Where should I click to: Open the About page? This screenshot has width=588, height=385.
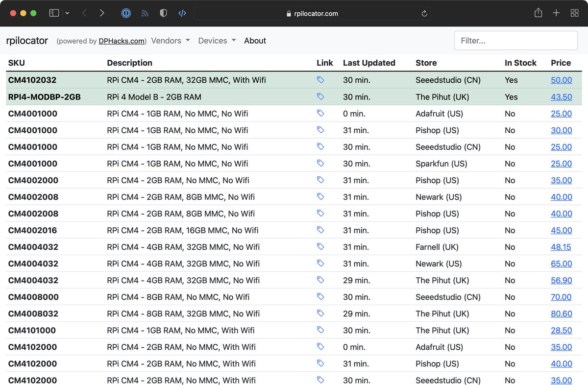click(255, 41)
